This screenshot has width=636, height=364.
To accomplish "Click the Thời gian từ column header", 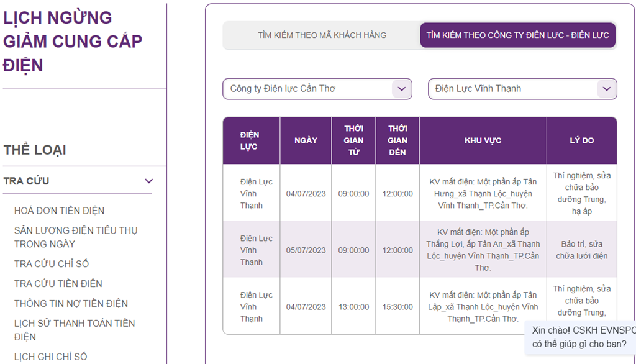I will [353, 140].
